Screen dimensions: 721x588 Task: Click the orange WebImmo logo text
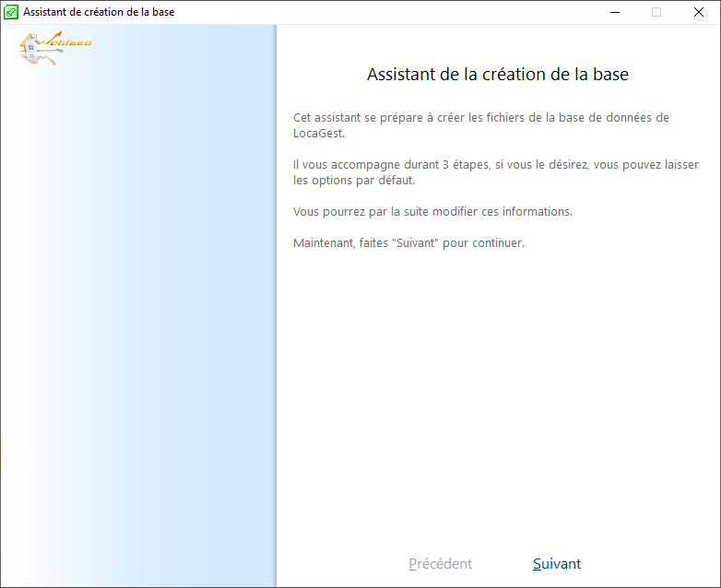pyautogui.click(x=71, y=43)
